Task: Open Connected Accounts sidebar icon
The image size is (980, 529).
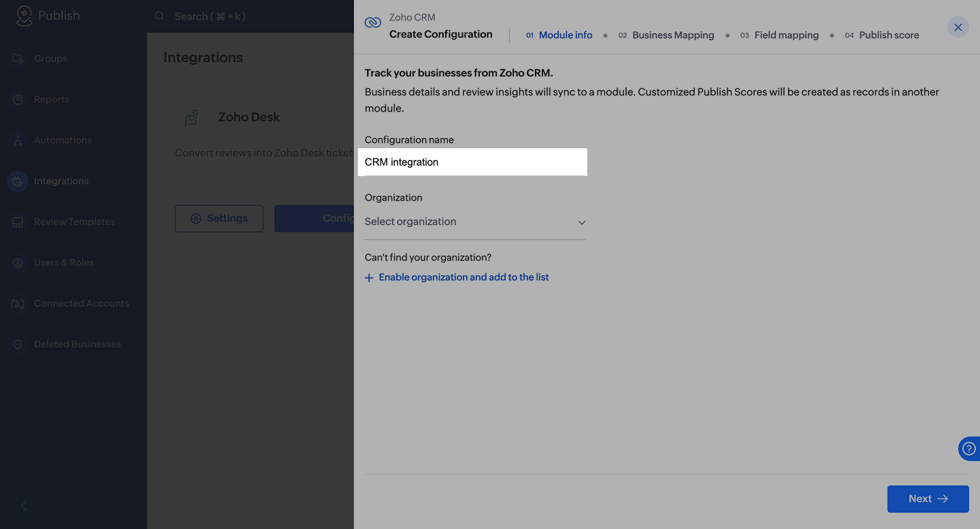Action: point(18,303)
